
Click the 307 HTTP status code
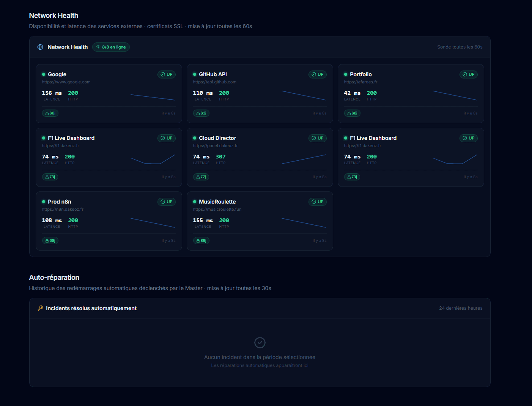(220, 157)
